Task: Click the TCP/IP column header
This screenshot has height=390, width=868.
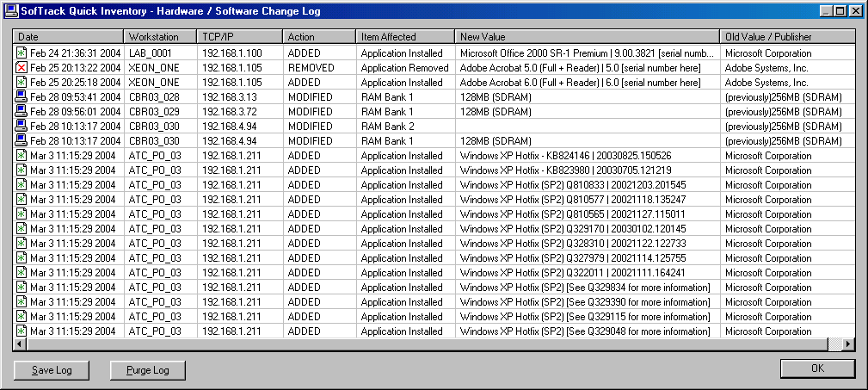Action: click(x=239, y=37)
